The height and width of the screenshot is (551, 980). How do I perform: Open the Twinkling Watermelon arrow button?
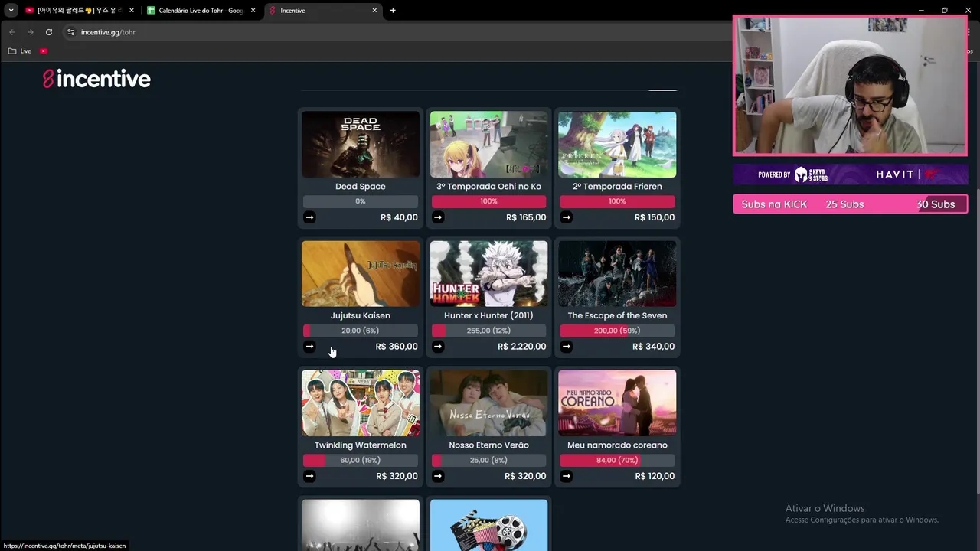coord(309,476)
